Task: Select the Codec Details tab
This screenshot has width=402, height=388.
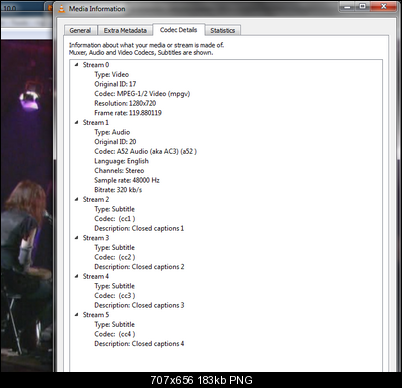Action: [178, 30]
